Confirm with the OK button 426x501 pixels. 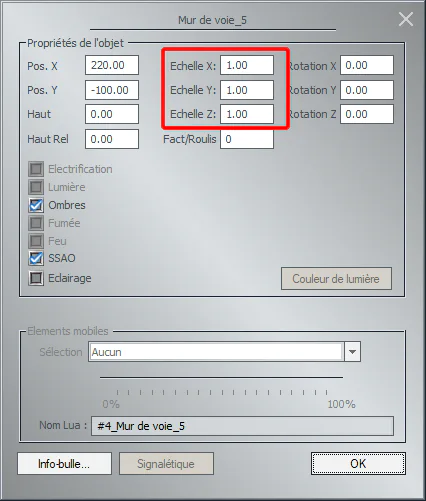click(358, 463)
